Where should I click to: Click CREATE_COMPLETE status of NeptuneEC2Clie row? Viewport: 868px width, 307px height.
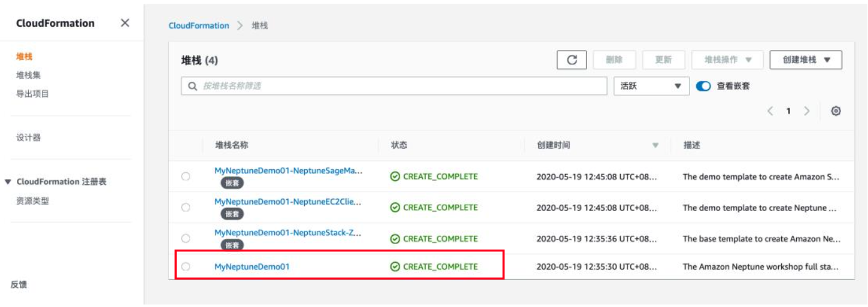(434, 208)
